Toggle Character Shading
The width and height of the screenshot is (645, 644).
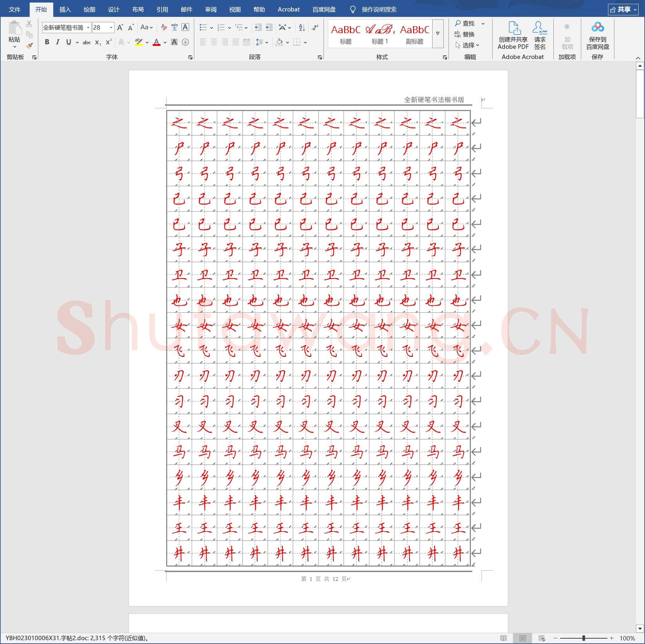(x=174, y=42)
